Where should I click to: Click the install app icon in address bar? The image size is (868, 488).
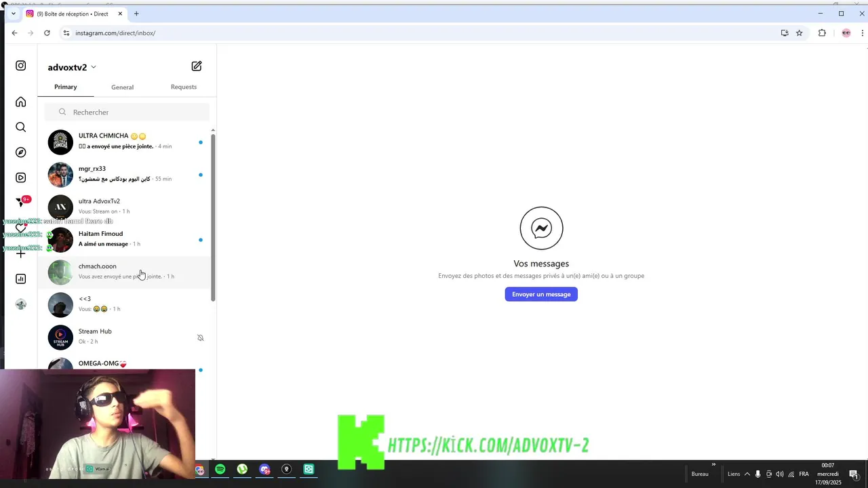pos(785,33)
